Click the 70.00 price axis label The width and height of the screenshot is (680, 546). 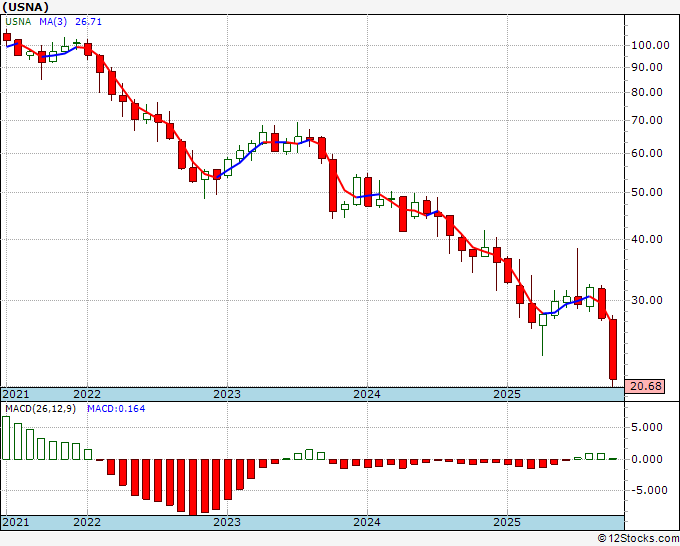click(x=647, y=120)
